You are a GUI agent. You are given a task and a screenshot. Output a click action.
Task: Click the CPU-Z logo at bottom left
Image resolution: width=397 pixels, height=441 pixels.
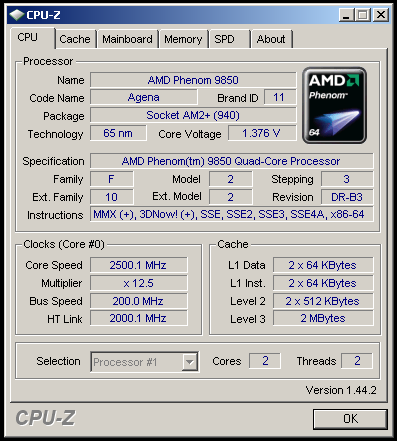pos(45,418)
